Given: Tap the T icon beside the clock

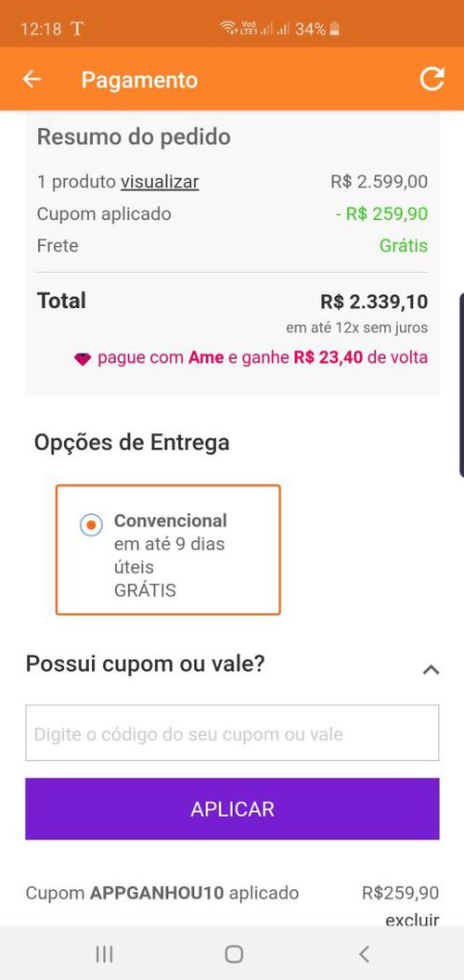Looking at the screenshot, I should point(77,28).
